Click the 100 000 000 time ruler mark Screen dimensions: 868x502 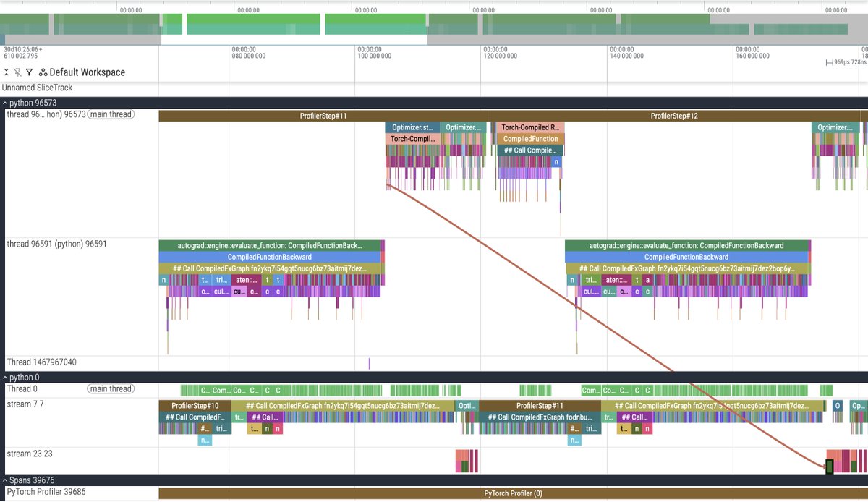point(375,55)
